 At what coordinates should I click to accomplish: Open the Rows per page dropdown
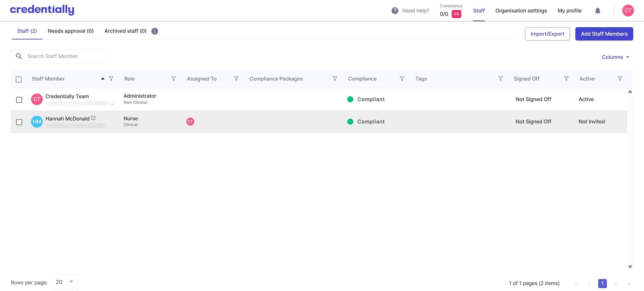click(x=65, y=282)
